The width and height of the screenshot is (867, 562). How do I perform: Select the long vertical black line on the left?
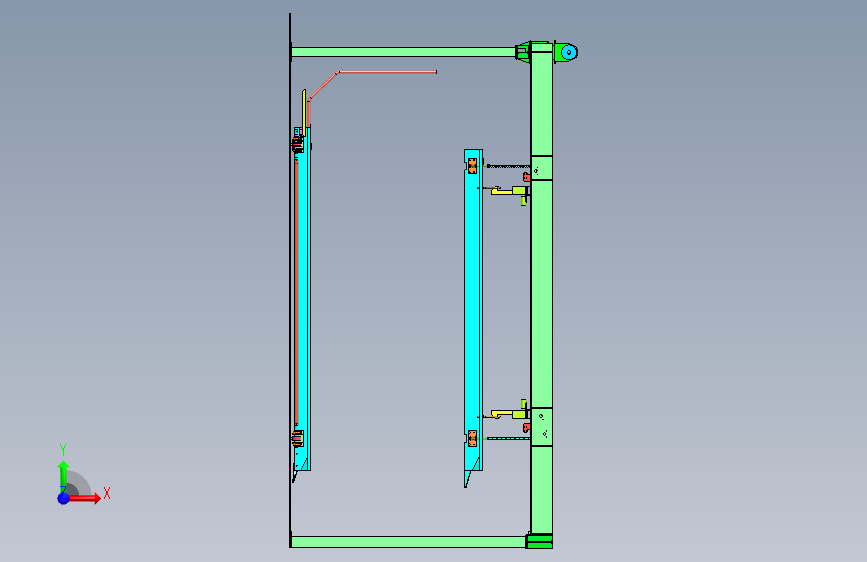[290, 280]
